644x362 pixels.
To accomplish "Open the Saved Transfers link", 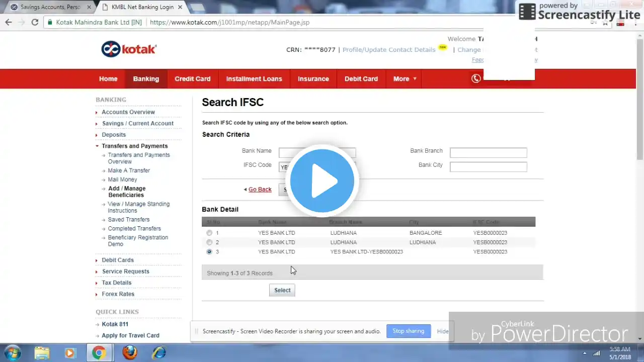I will 129,220.
